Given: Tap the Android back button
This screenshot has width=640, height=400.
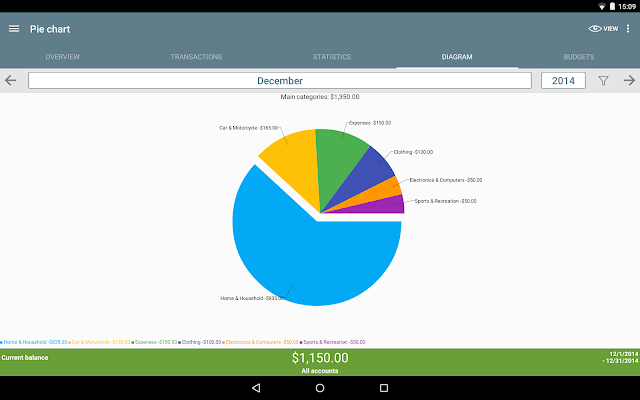Looking at the screenshot, I should [256, 388].
